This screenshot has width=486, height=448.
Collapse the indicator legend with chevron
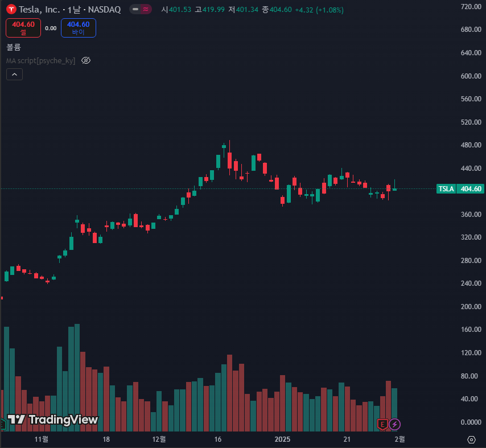tap(15, 75)
